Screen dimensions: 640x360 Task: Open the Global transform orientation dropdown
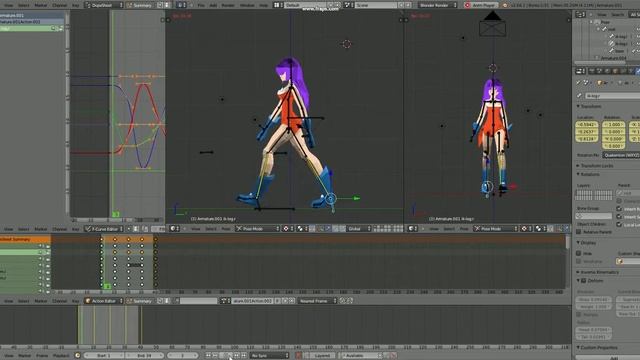point(359,229)
